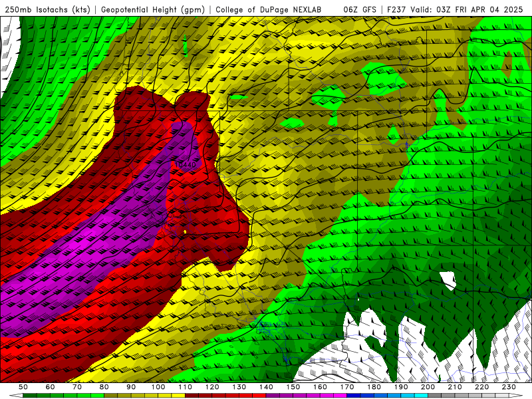Image resolution: width=532 pixels, height=399 pixels.
Task: Click the "170" color scale label
Action: pos(347,387)
